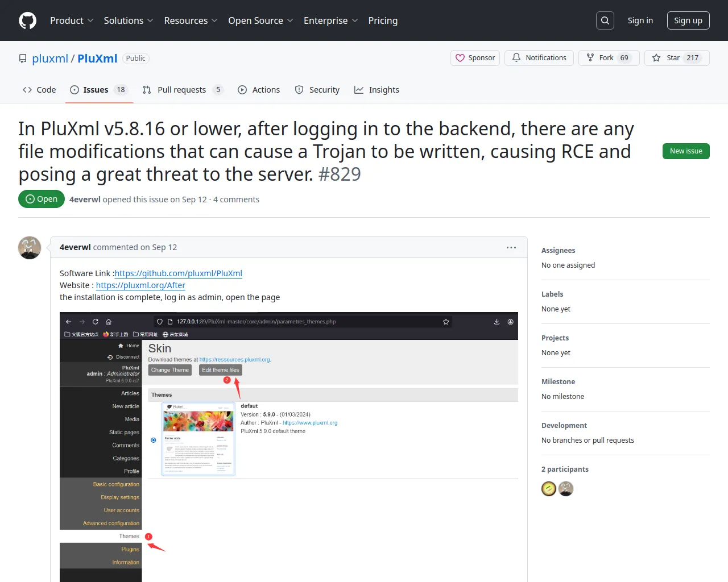Open the GitHub home logo
The width and height of the screenshot is (728, 582).
(27, 20)
